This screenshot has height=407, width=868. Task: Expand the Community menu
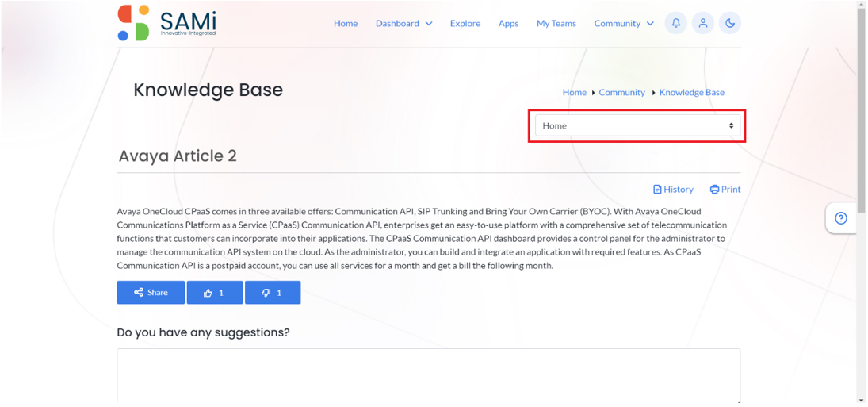coord(624,23)
